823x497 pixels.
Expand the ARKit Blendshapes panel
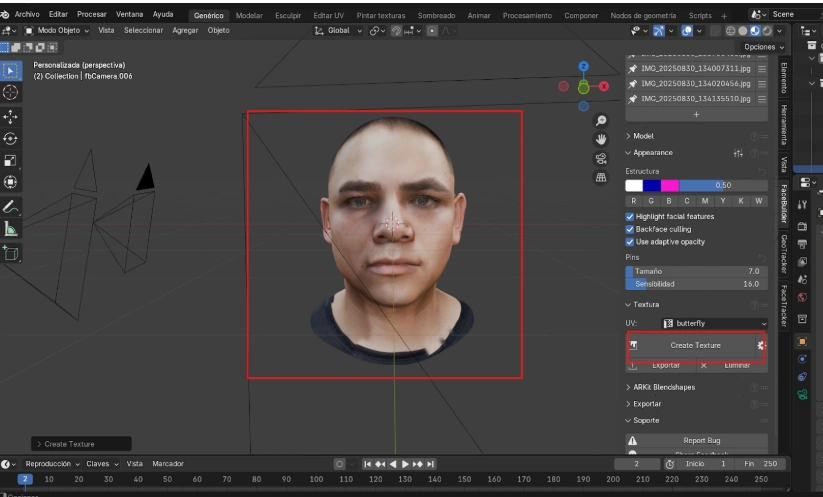(664, 387)
